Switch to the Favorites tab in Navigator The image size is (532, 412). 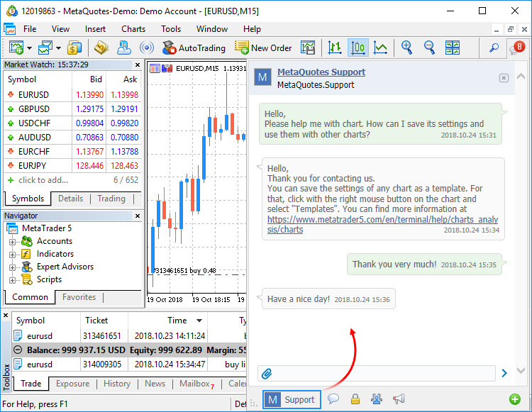[79, 297]
